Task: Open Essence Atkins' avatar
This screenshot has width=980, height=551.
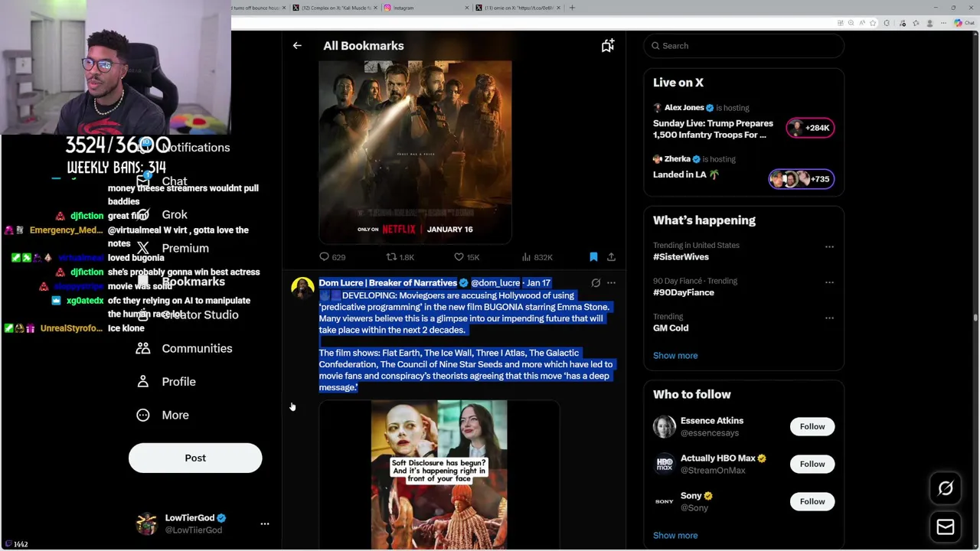Action: pyautogui.click(x=665, y=426)
